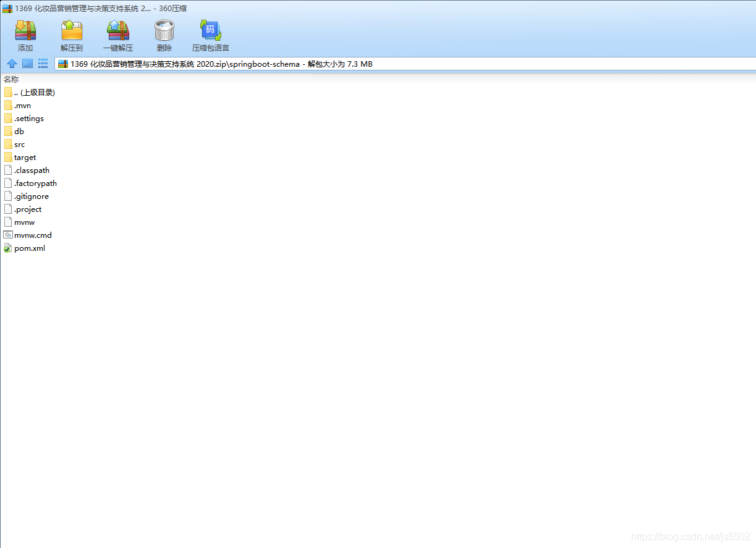This screenshot has width=756, height=548.
Task: Select the '.. (上级目录)' entry
Action: pyautogui.click(x=35, y=92)
